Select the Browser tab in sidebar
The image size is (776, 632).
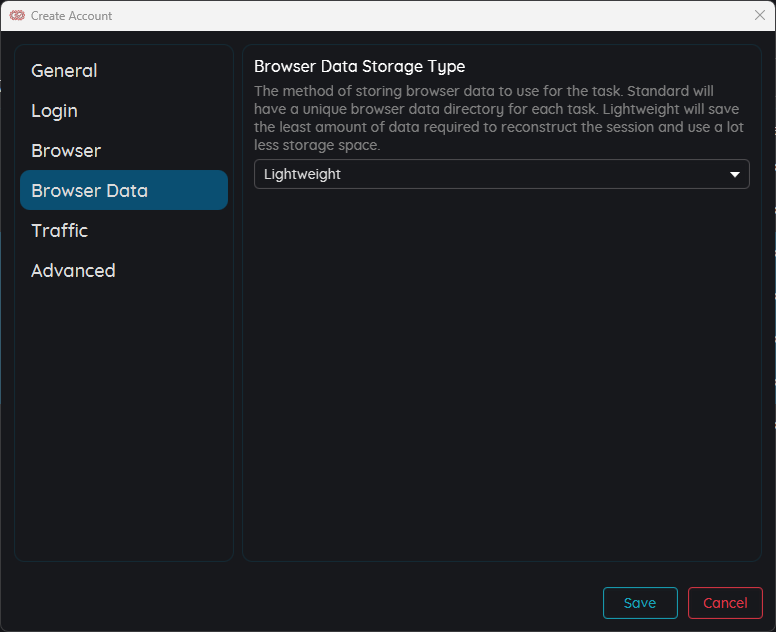point(66,151)
